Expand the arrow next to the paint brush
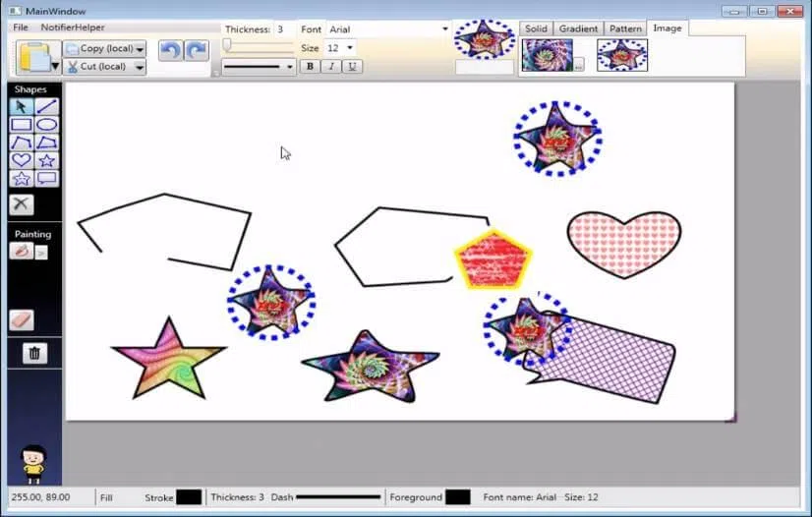 [42, 253]
